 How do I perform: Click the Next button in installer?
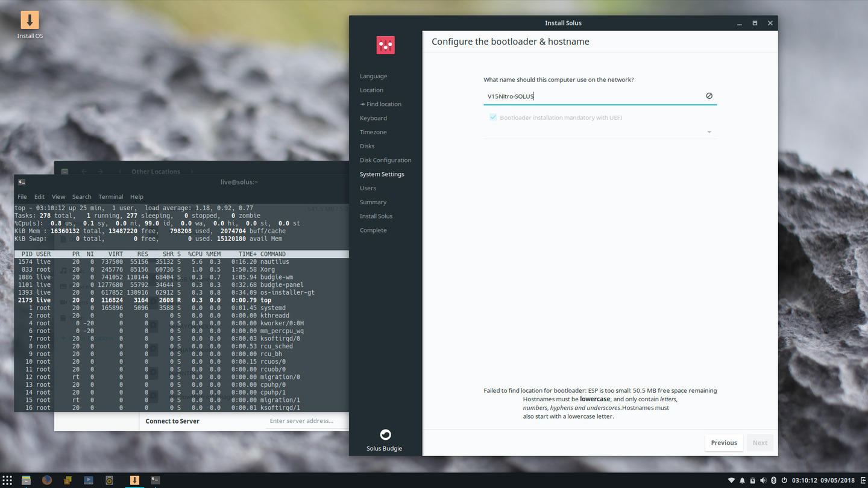coord(760,443)
